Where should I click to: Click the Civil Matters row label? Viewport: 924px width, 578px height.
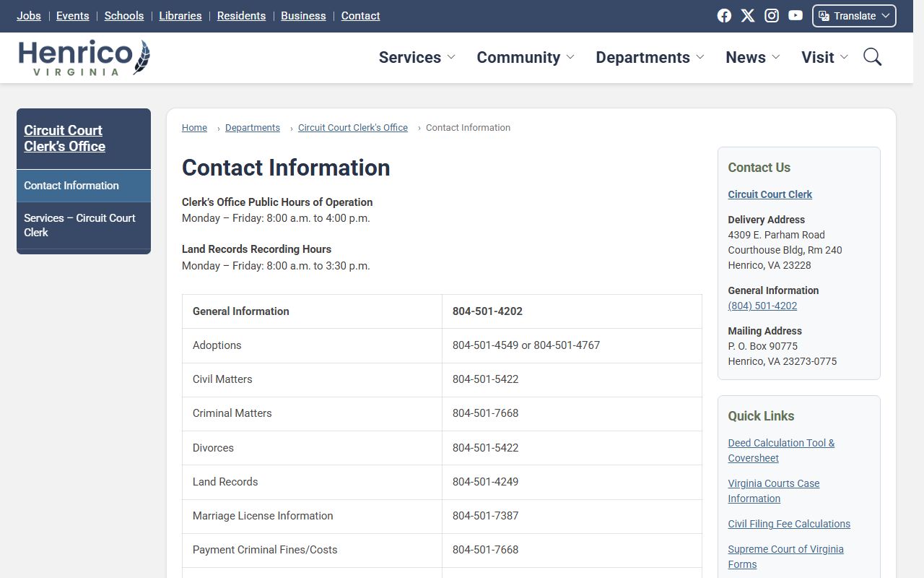pos(222,379)
